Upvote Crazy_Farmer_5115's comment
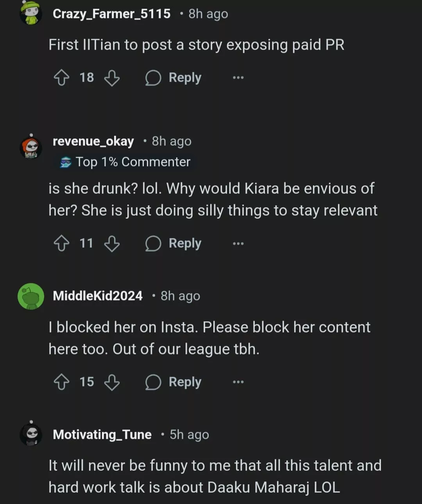 point(61,78)
